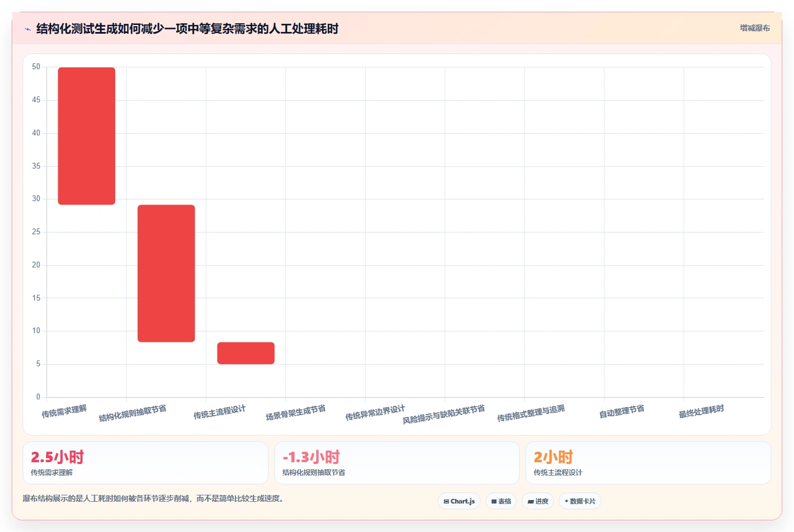Image resolution: width=794 pixels, height=532 pixels.
Task: Click the 最终处理耗时 axis label
Action: tap(701, 412)
